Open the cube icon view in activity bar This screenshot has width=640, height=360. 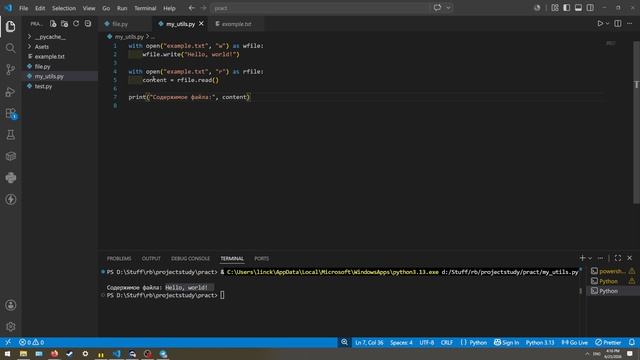(x=11, y=156)
